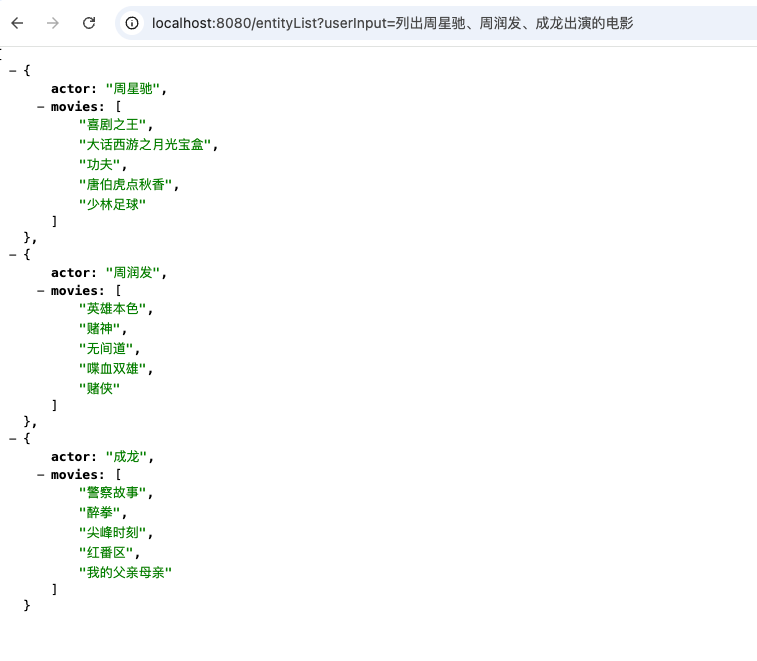Viewport: 757px width, 661px height.
Task: Click the movie string "大话西游之月光宝盒"
Action: 145,144
